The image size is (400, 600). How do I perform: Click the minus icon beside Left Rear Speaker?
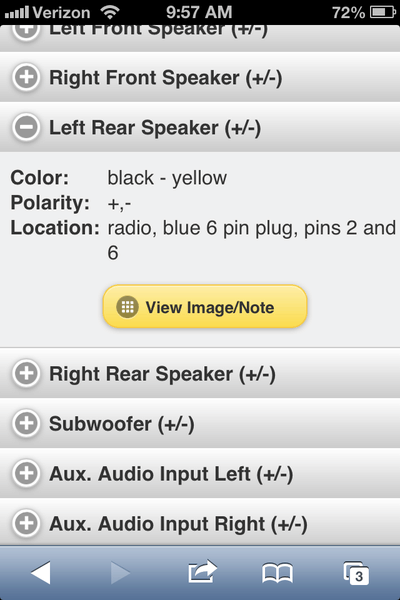pos(26,127)
